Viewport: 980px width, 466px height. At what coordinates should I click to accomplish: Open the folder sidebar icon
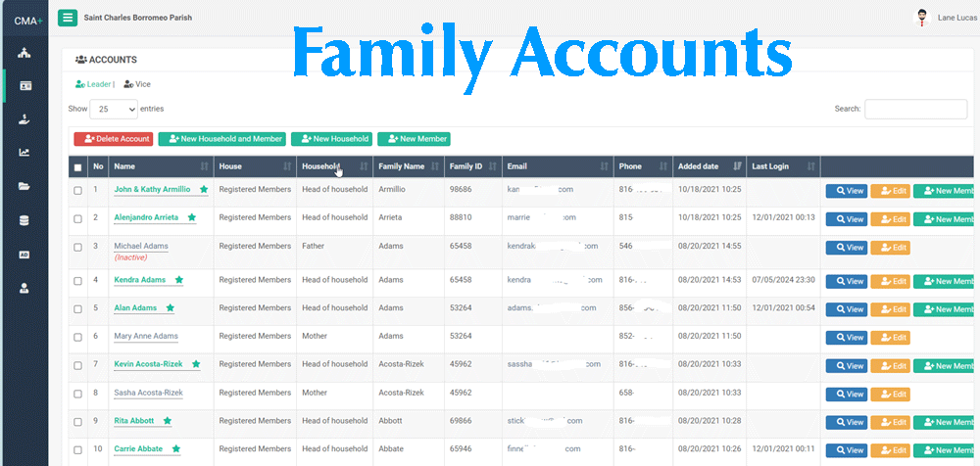click(24, 186)
